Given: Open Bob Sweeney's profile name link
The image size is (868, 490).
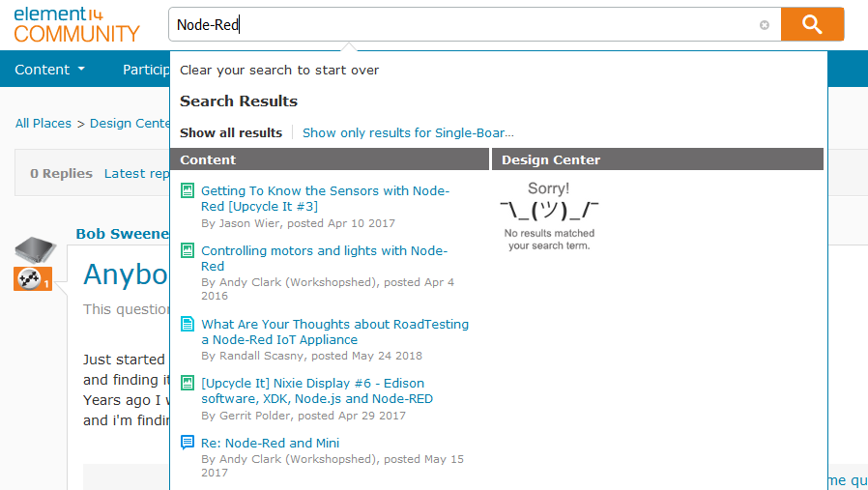Looking at the screenshot, I should coord(123,234).
